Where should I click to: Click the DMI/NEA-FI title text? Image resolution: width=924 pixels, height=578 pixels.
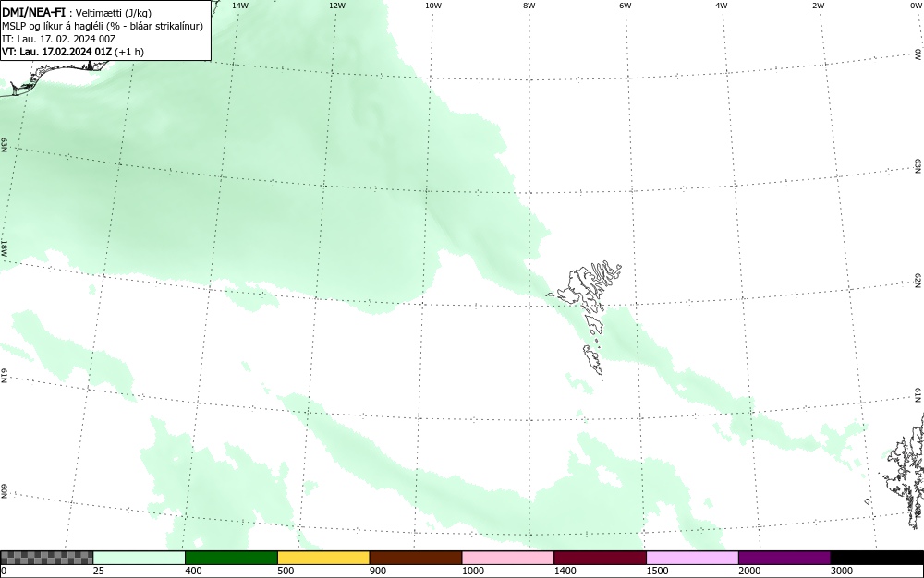tap(33, 12)
